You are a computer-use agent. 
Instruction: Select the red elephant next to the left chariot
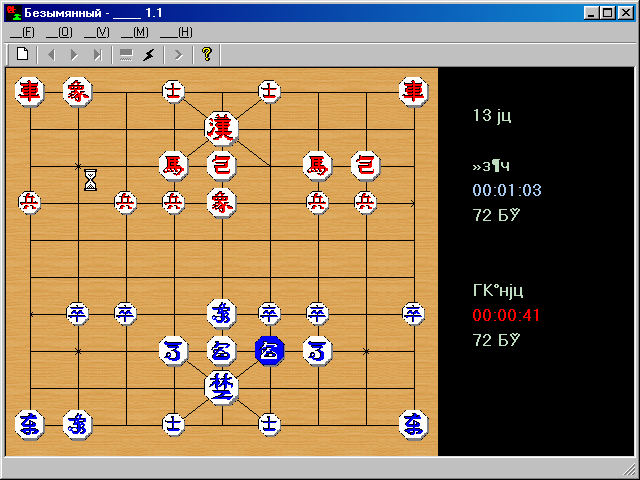pyautogui.click(x=78, y=92)
